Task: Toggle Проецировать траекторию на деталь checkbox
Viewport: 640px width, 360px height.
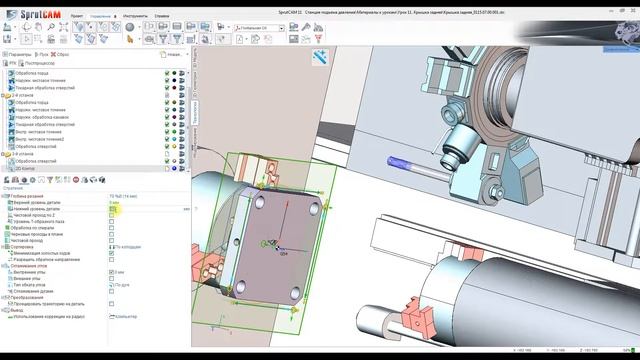Action: tap(111, 304)
